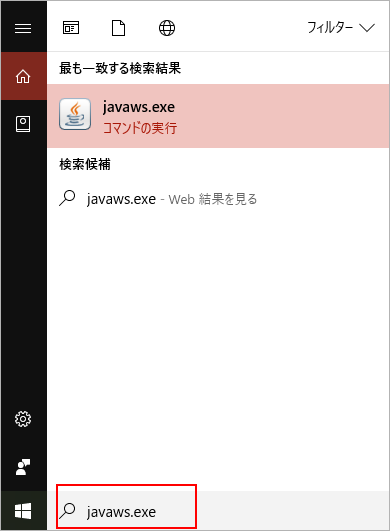The image size is (390, 531).
Task: Click the Windows Start button
Action: (x=23, y=511)
